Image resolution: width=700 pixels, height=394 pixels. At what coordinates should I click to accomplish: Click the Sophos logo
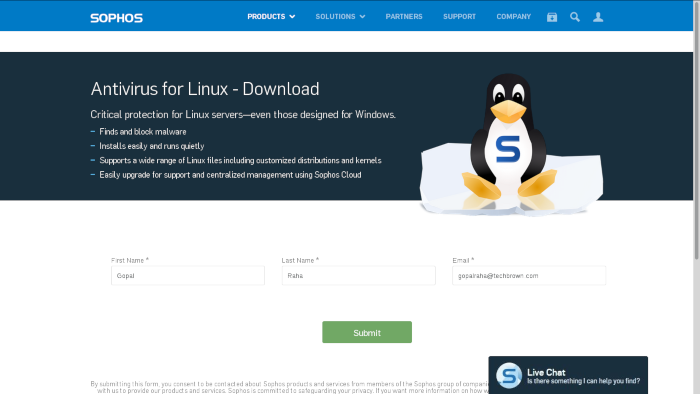point(117,18)
